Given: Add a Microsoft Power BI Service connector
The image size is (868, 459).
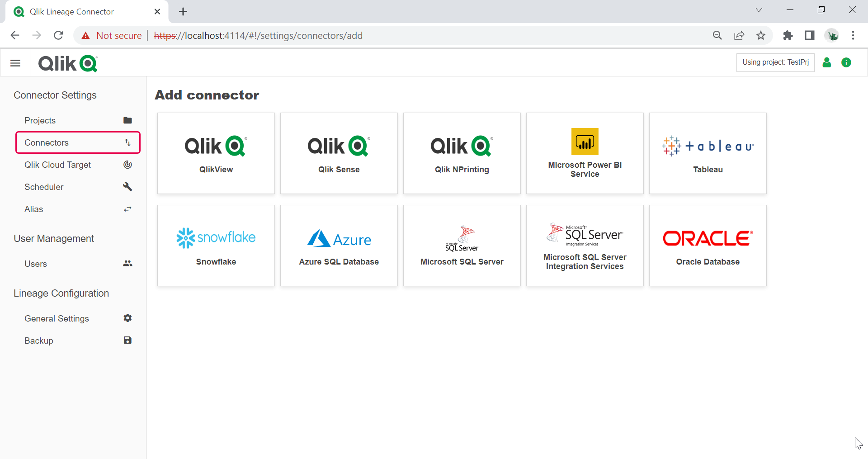Looking at the screenshot, I should click(585, 153).
